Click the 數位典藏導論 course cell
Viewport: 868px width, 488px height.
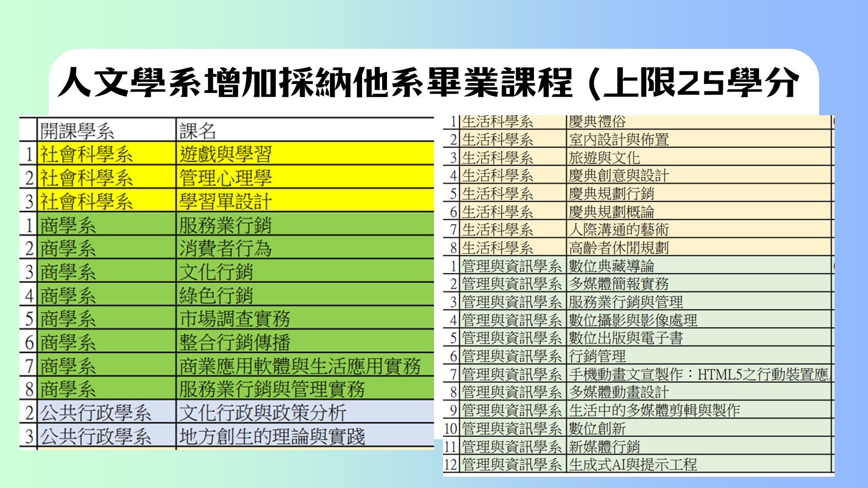pyautogui.click(x=611, y=266)
